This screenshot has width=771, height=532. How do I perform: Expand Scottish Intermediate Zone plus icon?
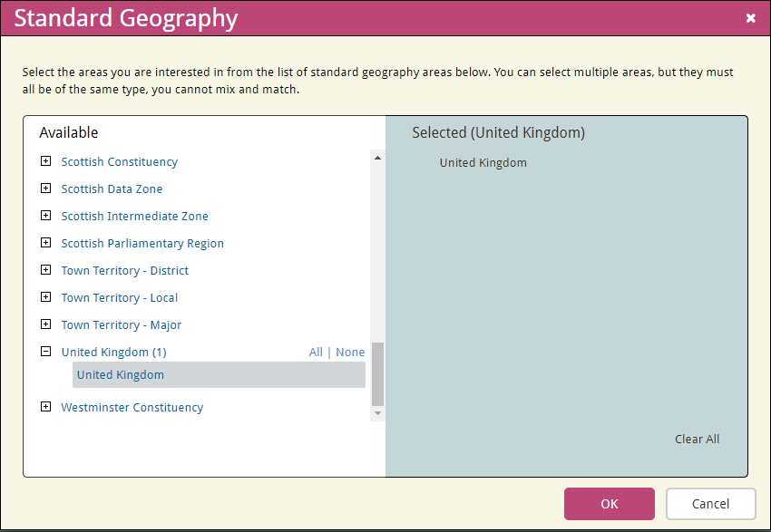point(45,215)
